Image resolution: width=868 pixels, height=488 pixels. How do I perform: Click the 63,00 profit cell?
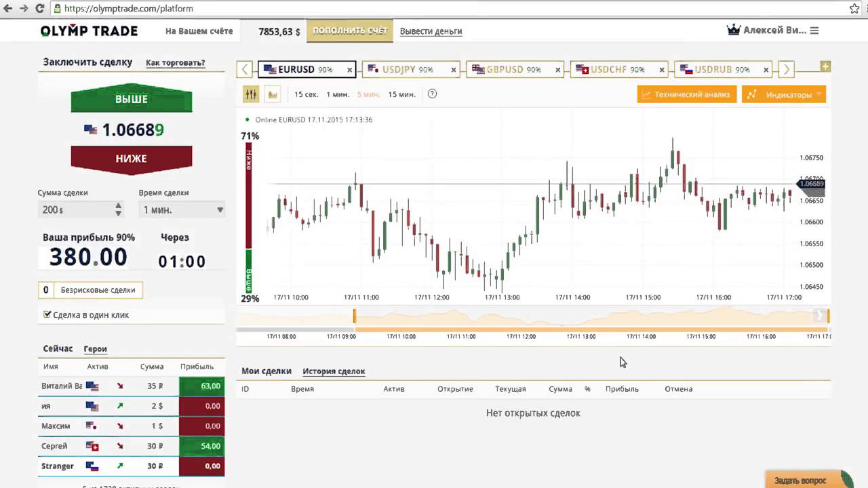[201, 386]
